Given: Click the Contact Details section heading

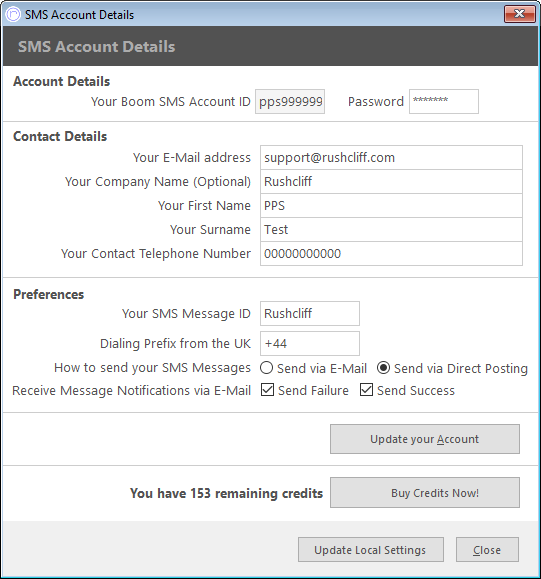Looking at the screenshot, I should point(60,136).
